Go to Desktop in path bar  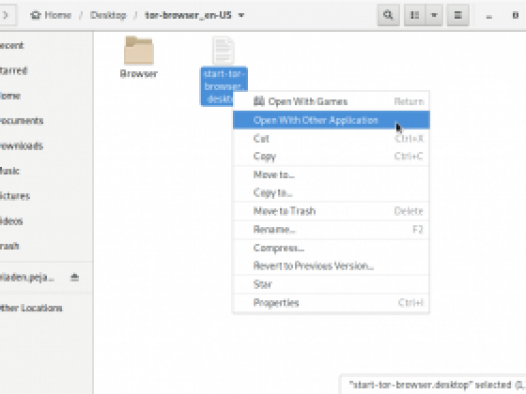point(108,15)
